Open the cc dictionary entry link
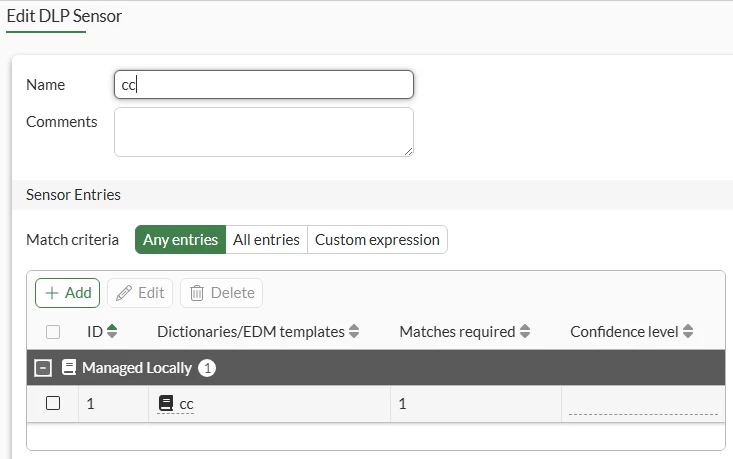 click(186, 404)
